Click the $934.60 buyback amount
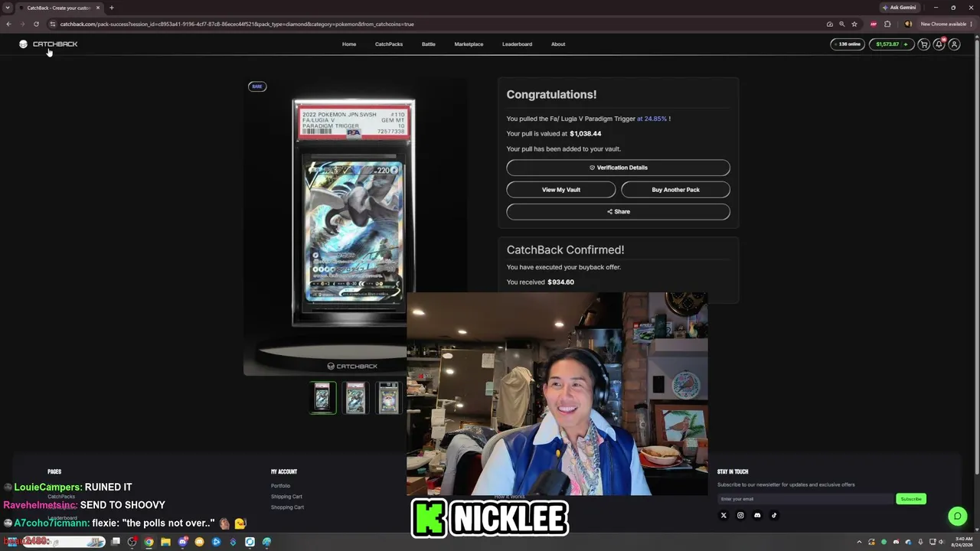 point(561,282)
